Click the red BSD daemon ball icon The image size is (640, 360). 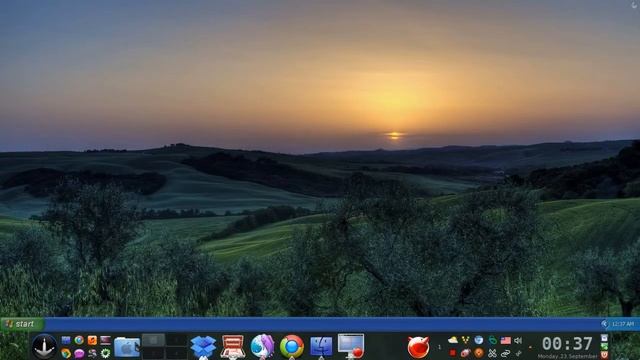pyautogui.click(x=418, y=347)
